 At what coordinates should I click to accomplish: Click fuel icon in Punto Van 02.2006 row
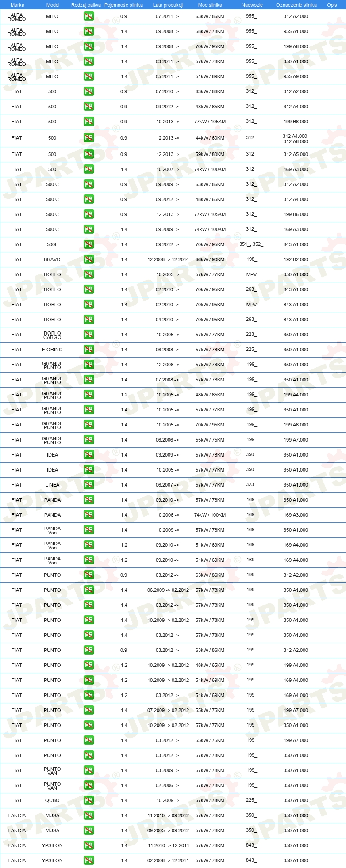(88, 785)
